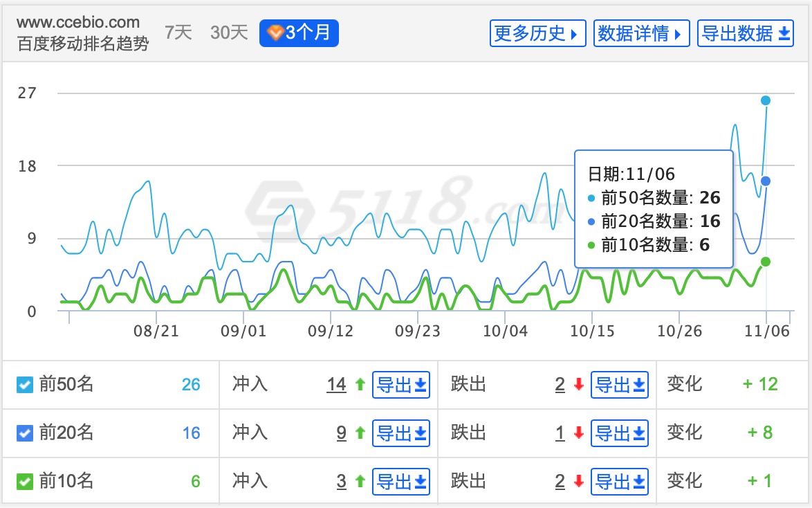This screenshot has height=508, width=812.
Task: Disable the 前10名 series checkbox
Action: pos(25,481)
